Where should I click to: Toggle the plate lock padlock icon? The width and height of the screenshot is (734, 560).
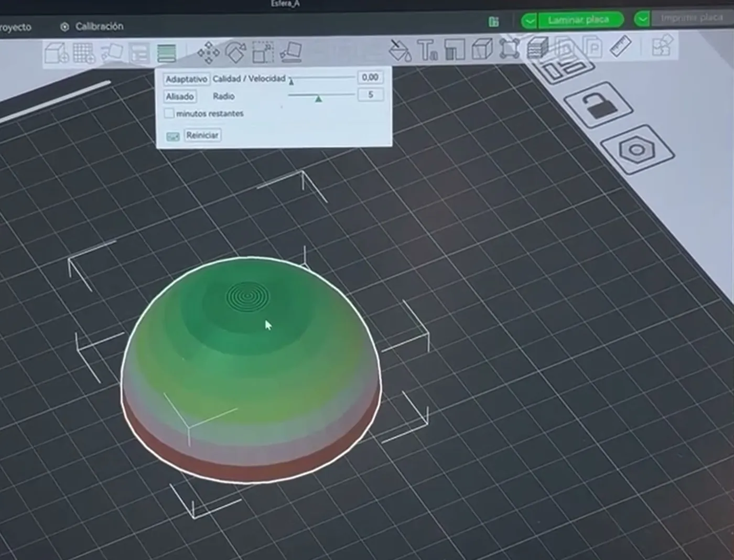598,105
